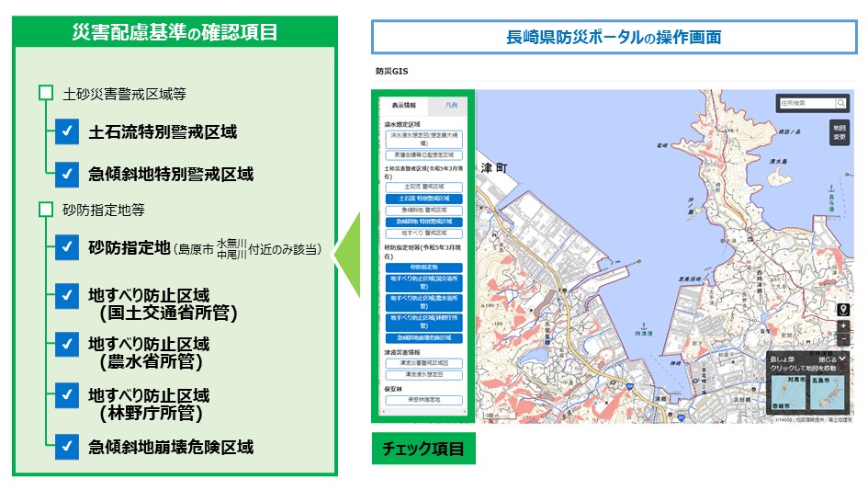
Task: Click the current location pin icon
Action: click(x=843, y=309)
